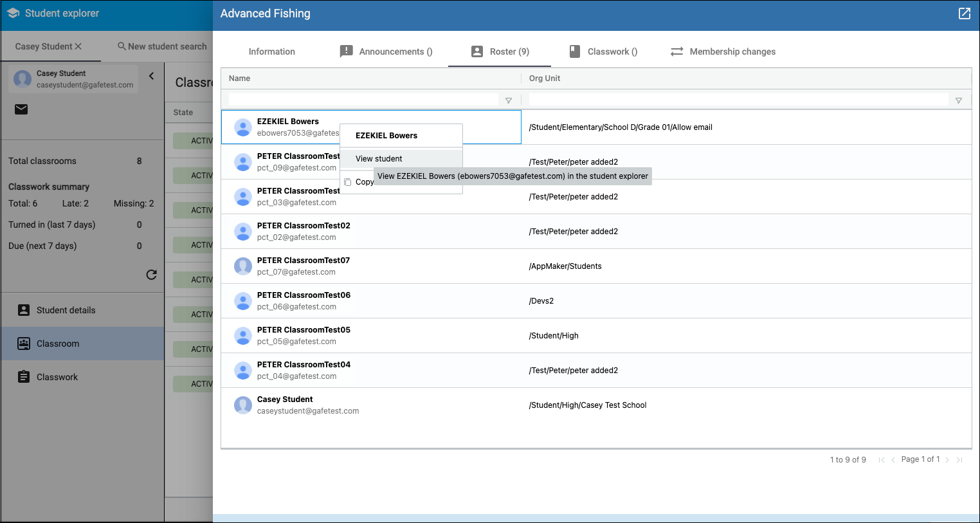Choose Copy from the context menu

(365, 182)
